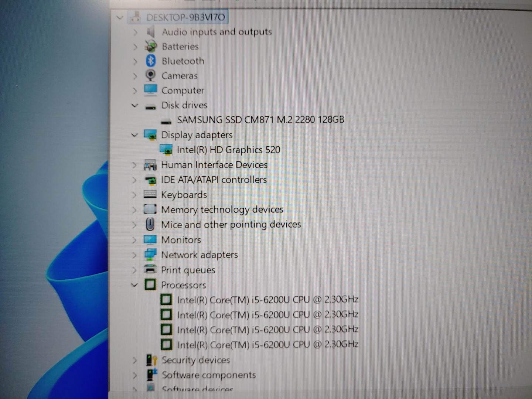Click the Keyboards category icon
The height and width of the screenshot is (399, 532).
[x=150, y=194]
